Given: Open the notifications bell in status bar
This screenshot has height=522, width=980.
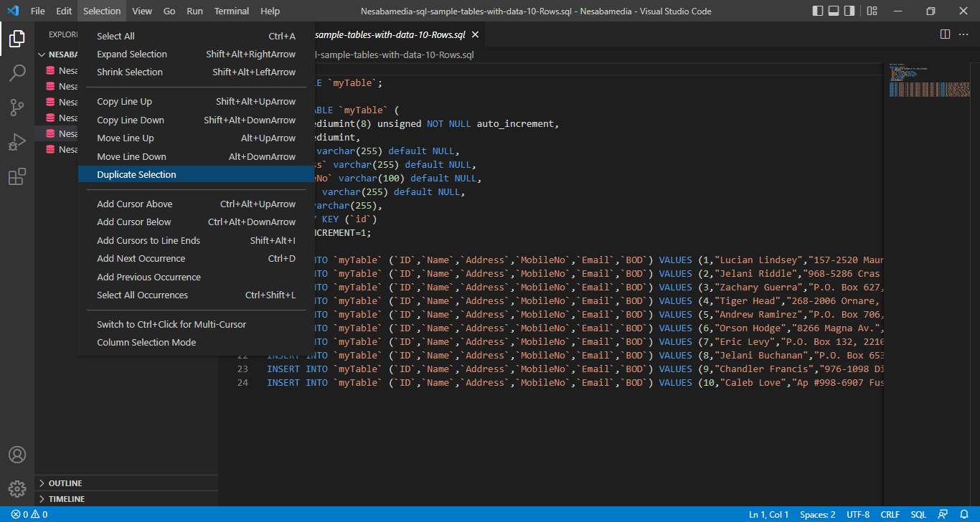Looking at the screenshot, I should coord(964,514).
